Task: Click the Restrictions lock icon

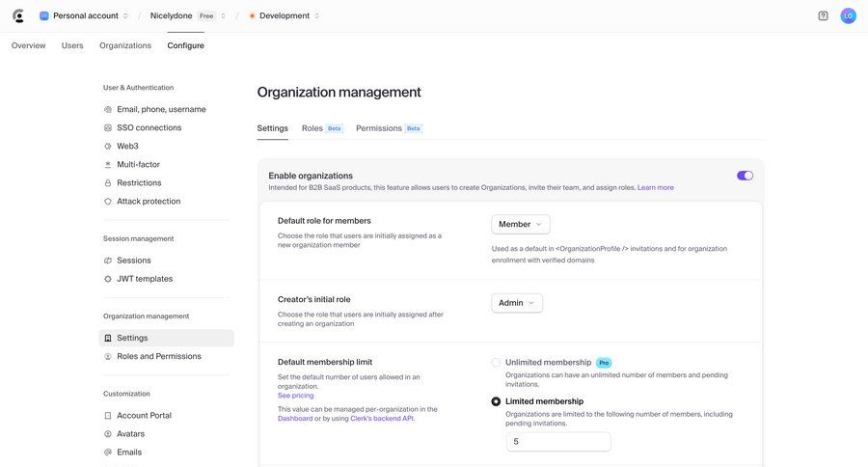Action: click(x=108, y=182)
